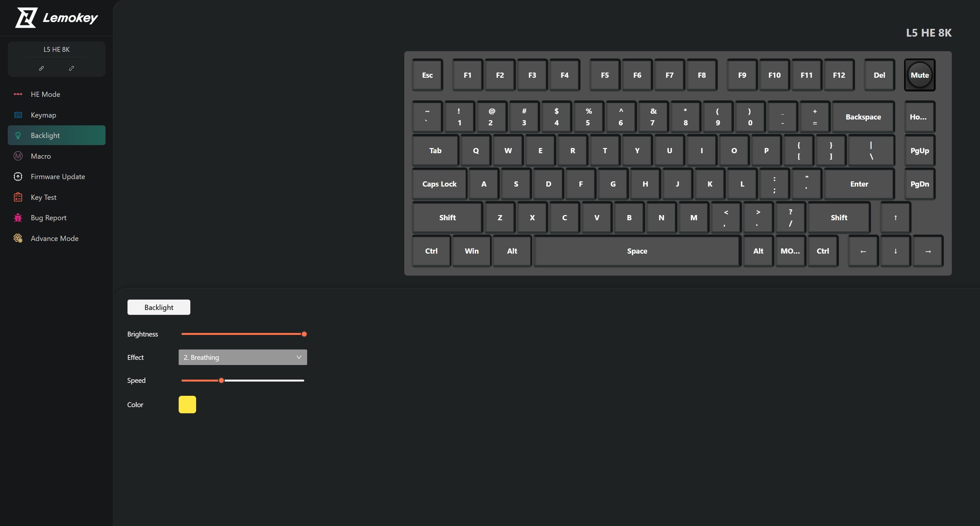Open Backlight in the sidebar menu

tap(57, 135)
